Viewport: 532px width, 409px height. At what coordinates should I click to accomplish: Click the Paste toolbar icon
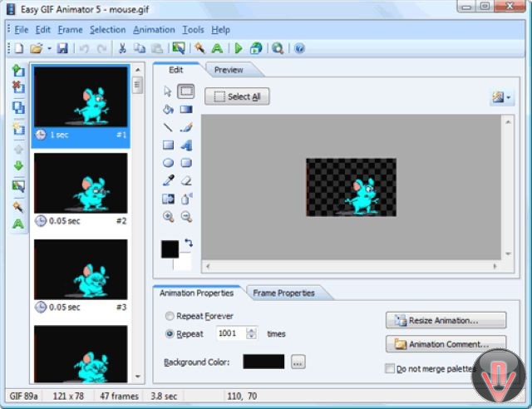[157, 48]
